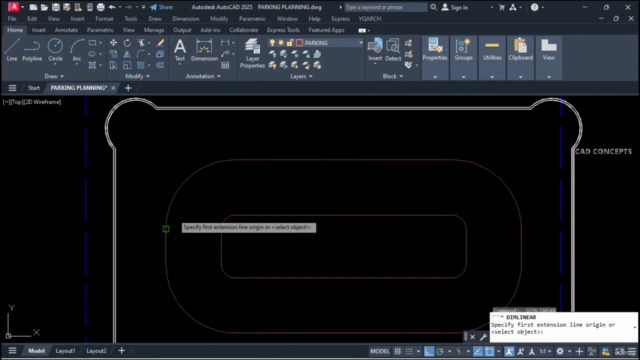Click PARKING layer color swatch
640x360 pixels.
point(299,43)
